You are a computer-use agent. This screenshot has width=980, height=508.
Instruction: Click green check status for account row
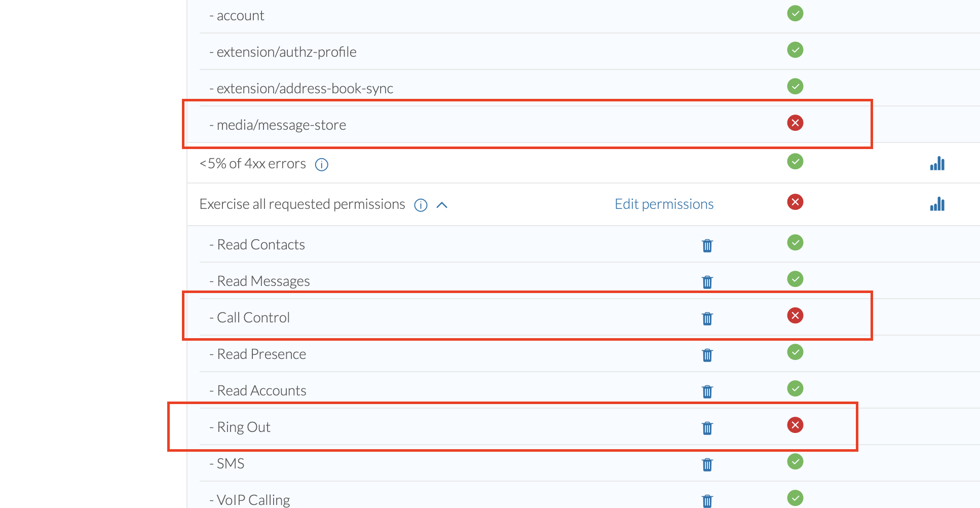coord(795,13)
